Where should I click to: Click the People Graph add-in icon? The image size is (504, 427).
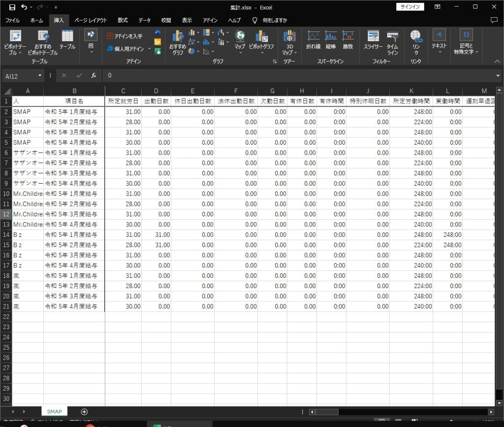[x=157, y=51]
